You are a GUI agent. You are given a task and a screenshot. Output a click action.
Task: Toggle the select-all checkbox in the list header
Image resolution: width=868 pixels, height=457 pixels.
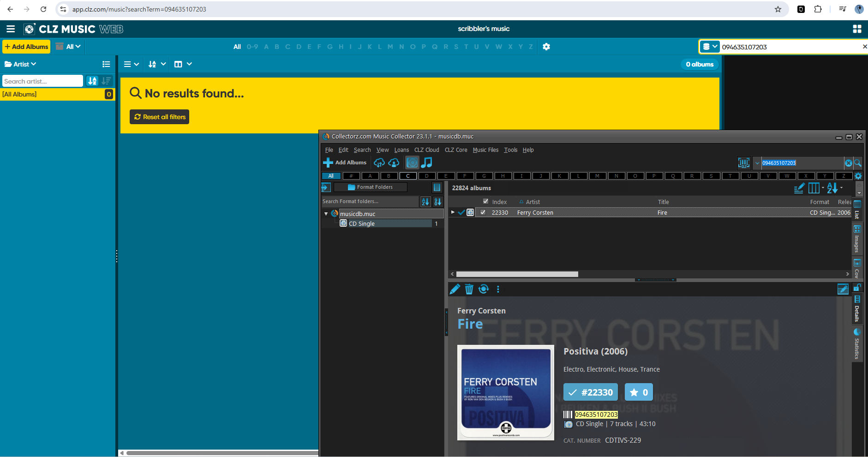tap(485, 201)
